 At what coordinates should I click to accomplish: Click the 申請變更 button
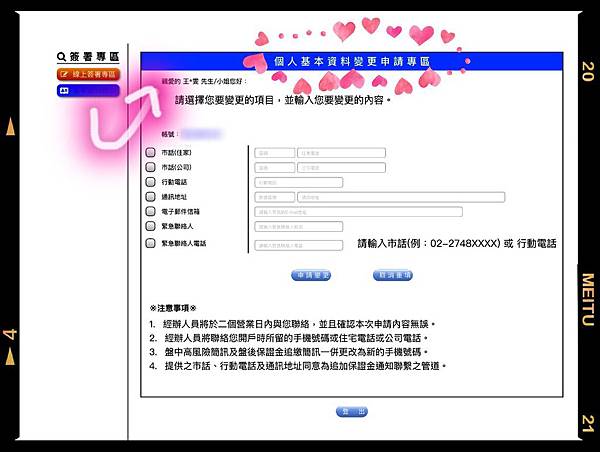coord(311,275)
